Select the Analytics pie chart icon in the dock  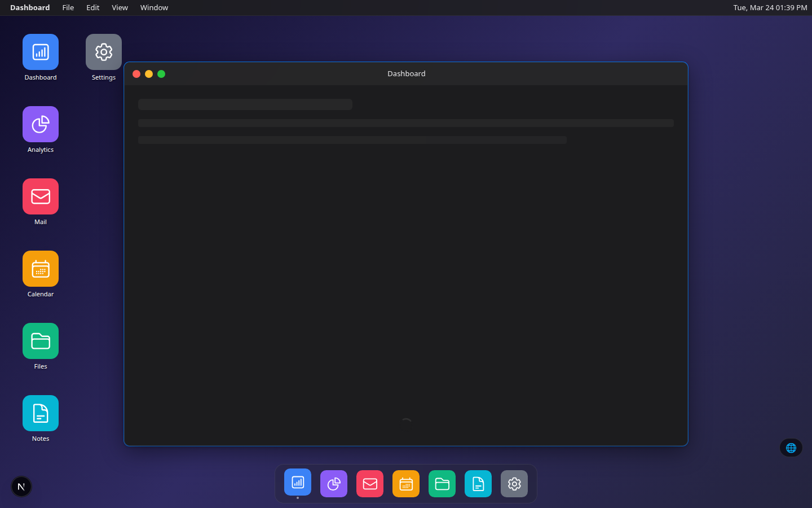(x=333, y=483)
